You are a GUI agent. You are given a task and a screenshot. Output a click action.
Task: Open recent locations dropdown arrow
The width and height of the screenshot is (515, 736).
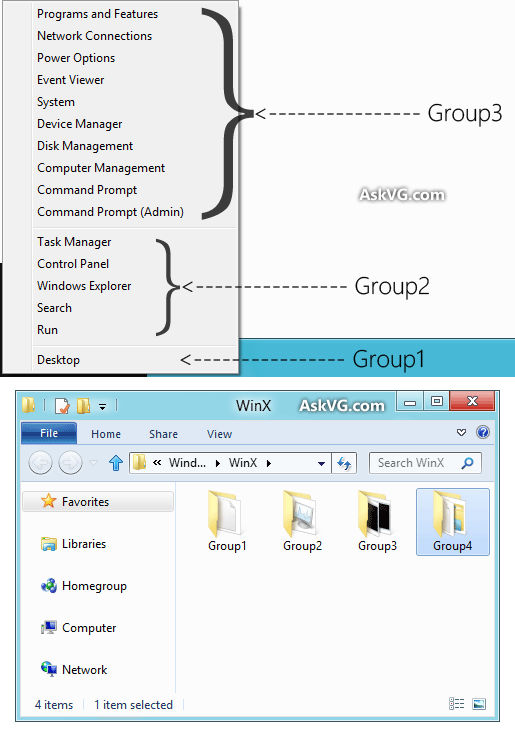pos(93,463)
